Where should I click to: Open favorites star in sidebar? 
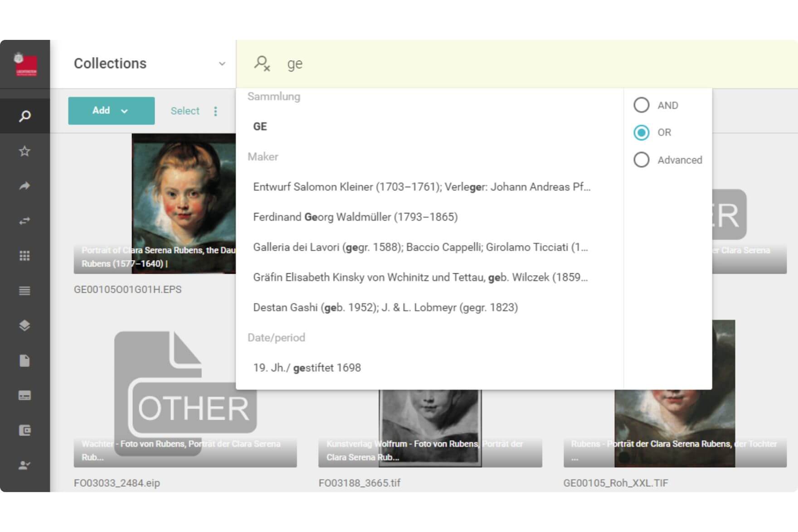tap(25, 151)
